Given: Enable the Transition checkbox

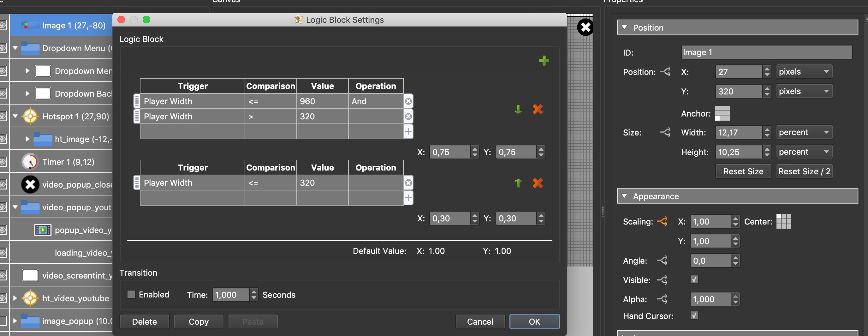Looking at the screenshot, I should (x=131, y=294).
